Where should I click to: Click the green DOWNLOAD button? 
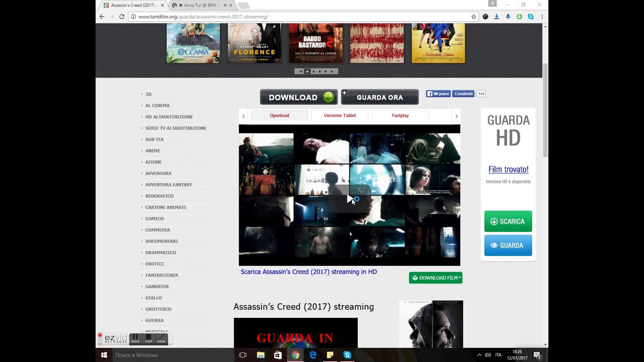coord(299,97)
